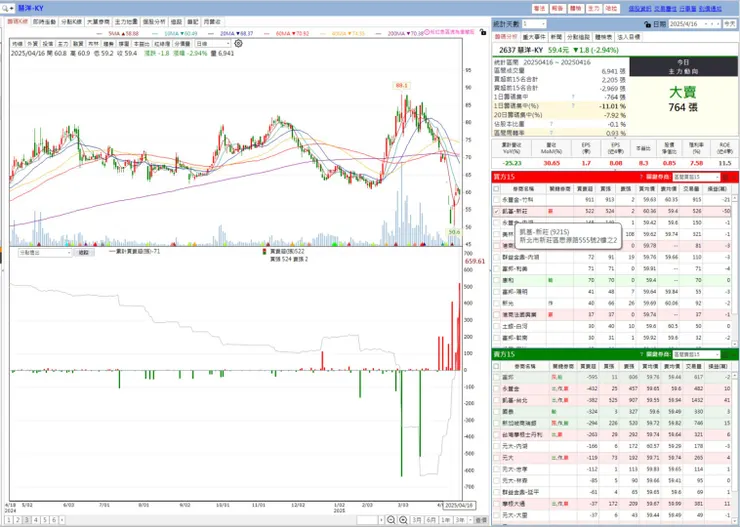Open chart settings gear icon
This screenshot has height=527, width=740.
[x=238, y=43]
